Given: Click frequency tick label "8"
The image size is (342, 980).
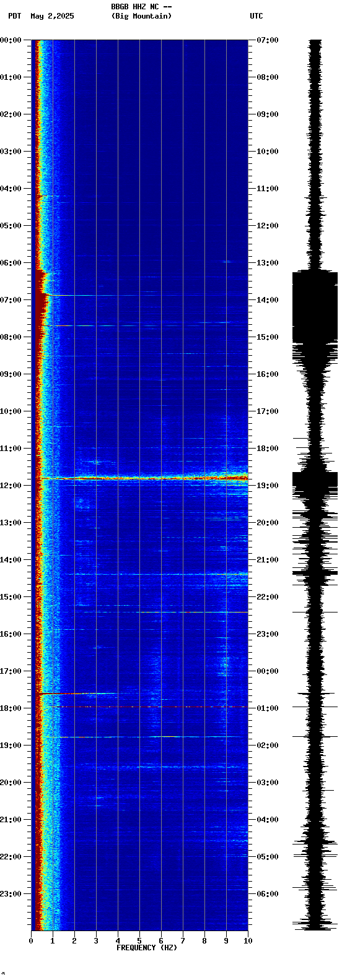Looking at the screenshot, I should (204, 941).
